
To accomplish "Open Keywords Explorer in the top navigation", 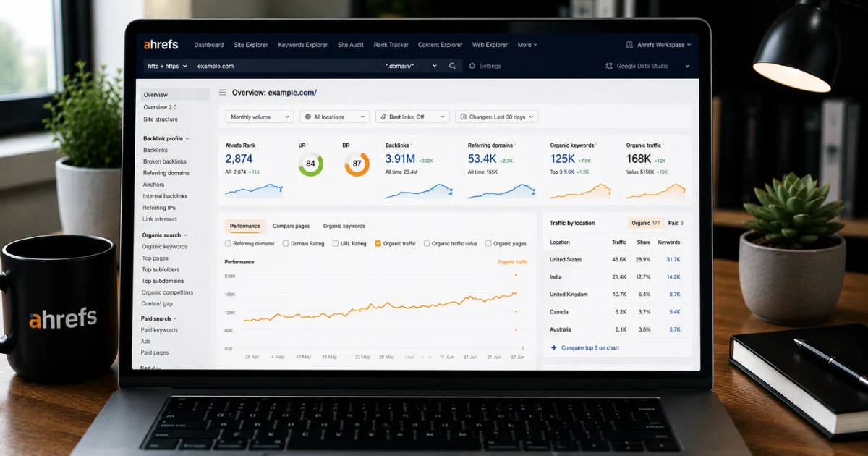I will 303,45.
